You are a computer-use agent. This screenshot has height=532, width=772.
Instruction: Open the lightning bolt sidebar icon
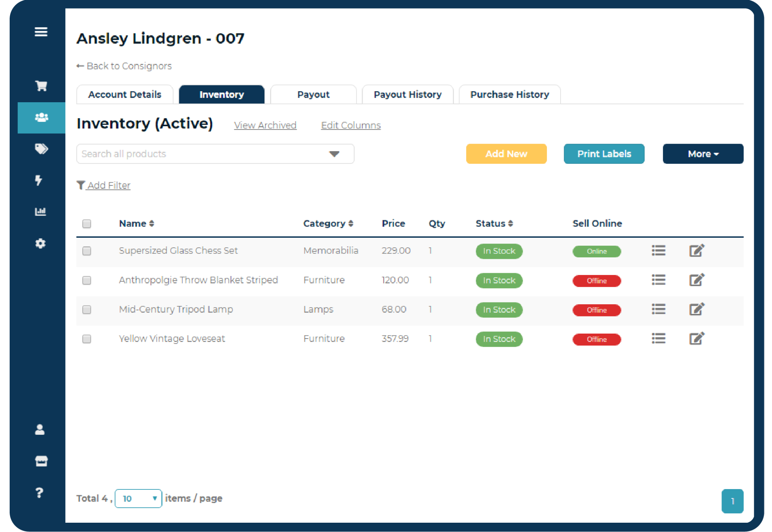click(x=39, y=180)
